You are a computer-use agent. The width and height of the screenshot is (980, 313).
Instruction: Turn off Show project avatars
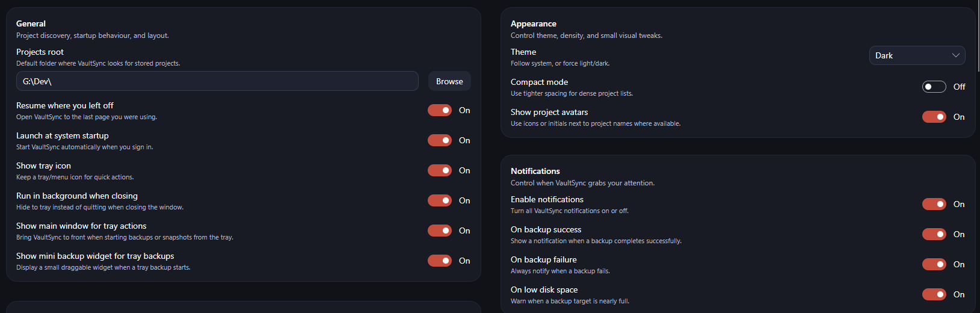(934, 117)
